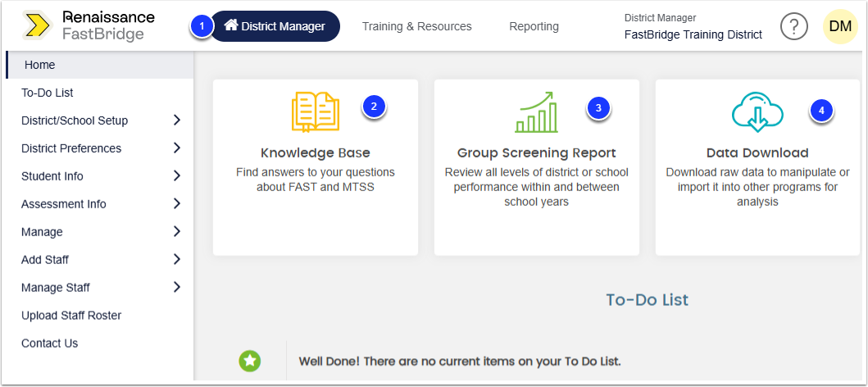Expand the Manage chevron
This screenshot has width=868, height=387.
click(x=176, y=231)
